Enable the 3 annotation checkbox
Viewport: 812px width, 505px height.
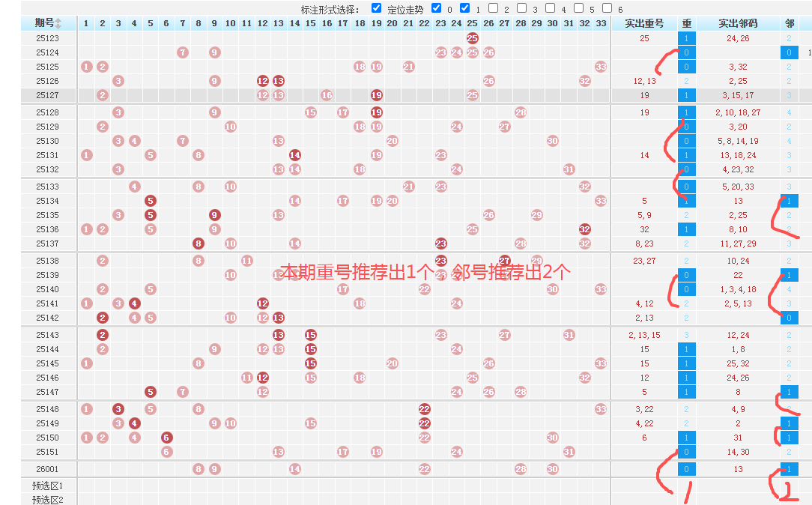pyautogui.click(x=522, y=8)
